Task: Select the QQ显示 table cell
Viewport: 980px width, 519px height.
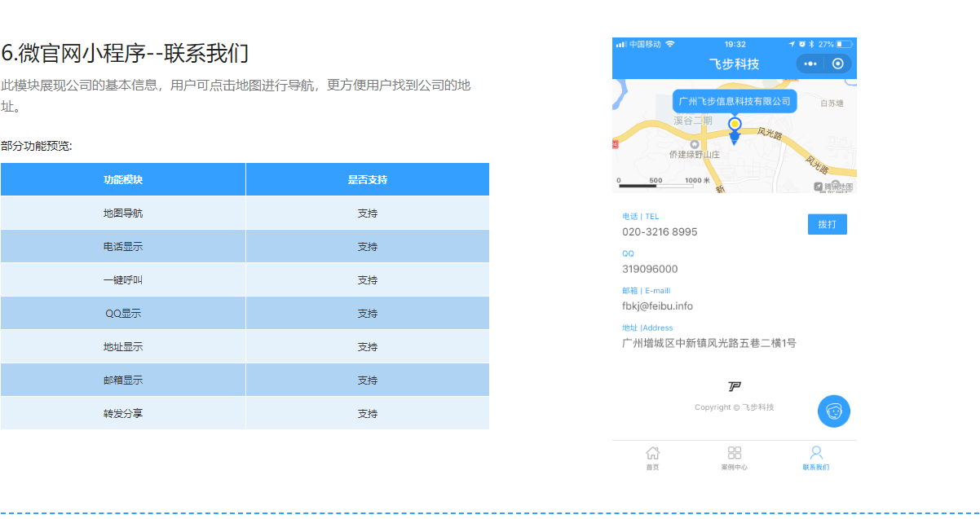Action: pos(123,314)
